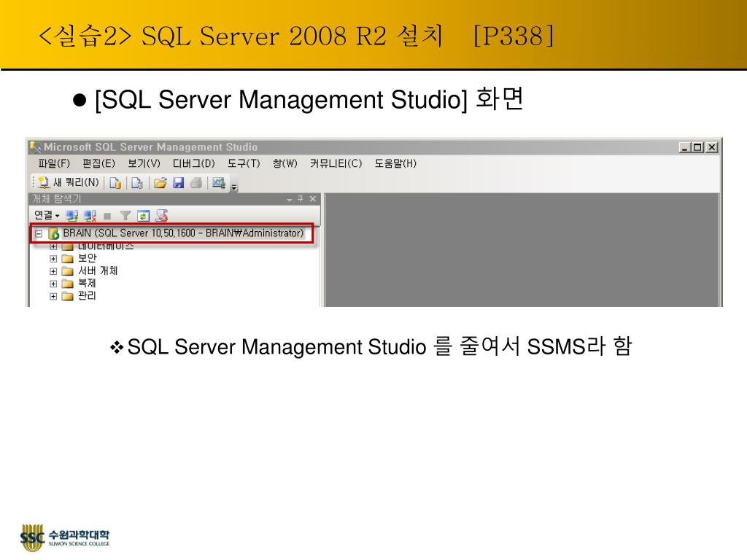747x560 pixels.
Task: Click the Database Engine query icon
Action: coord(115,183)
